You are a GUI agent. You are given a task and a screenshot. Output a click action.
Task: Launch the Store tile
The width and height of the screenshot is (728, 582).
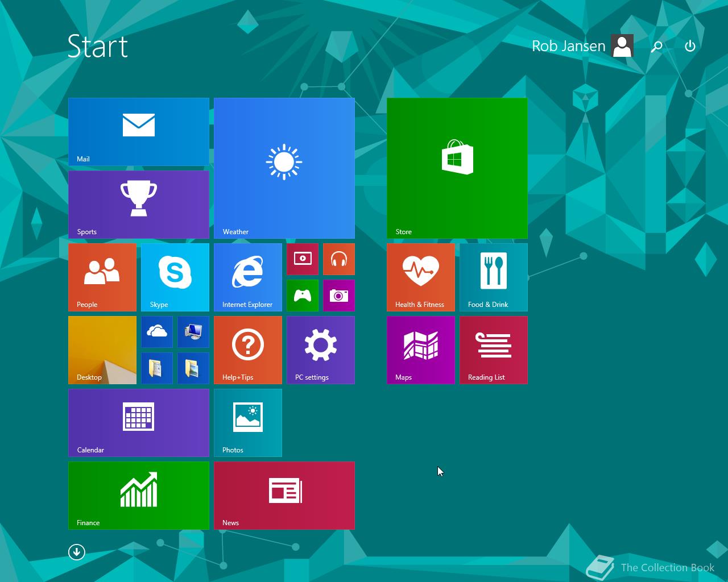[457, 168]
